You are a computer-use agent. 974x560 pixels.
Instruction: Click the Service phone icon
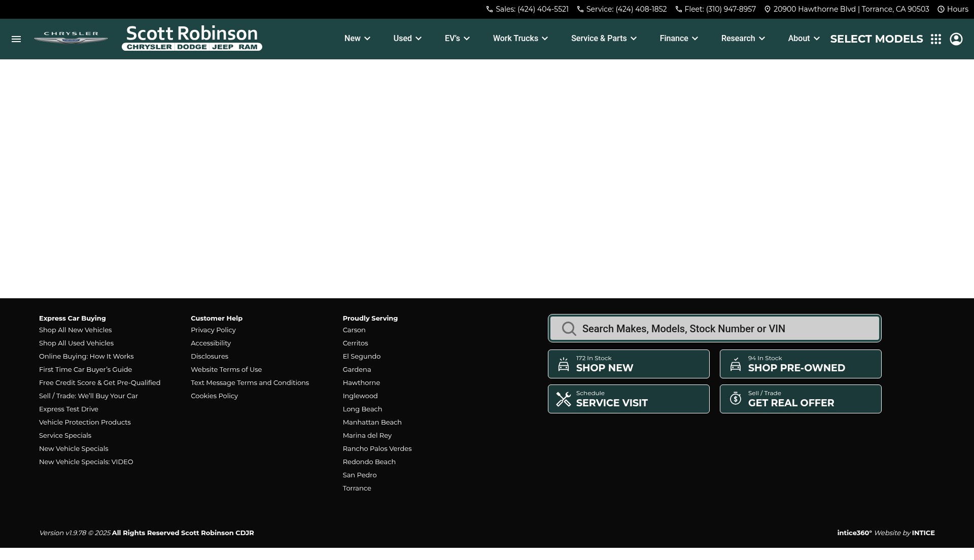pos(580,9)
